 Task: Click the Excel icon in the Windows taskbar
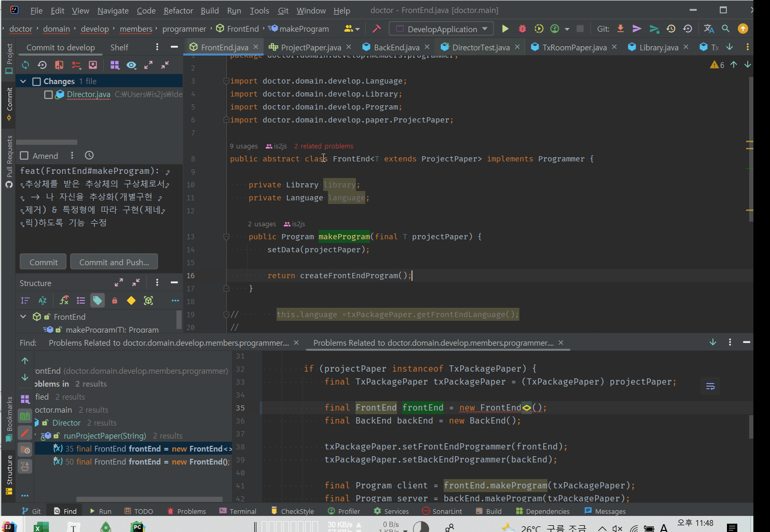40,527
